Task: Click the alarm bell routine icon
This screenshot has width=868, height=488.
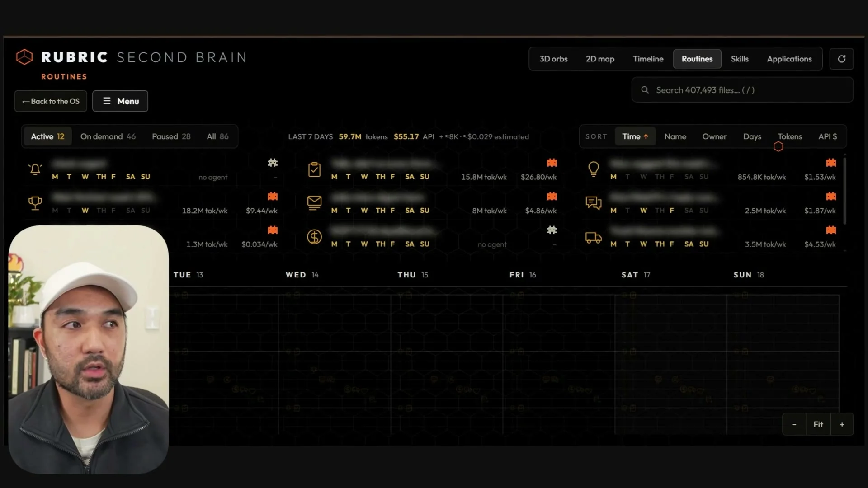Action: pos(35,169)
